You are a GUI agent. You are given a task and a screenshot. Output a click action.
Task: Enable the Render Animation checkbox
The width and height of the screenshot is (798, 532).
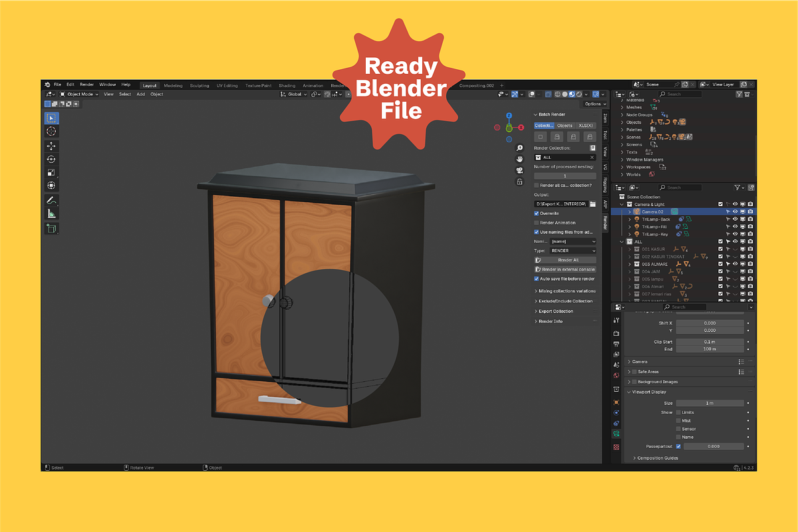click(537, 223)
